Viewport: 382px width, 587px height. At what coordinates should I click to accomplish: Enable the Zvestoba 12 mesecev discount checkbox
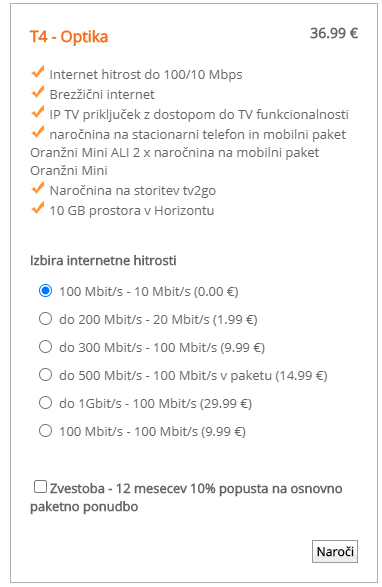coord(40,487)
